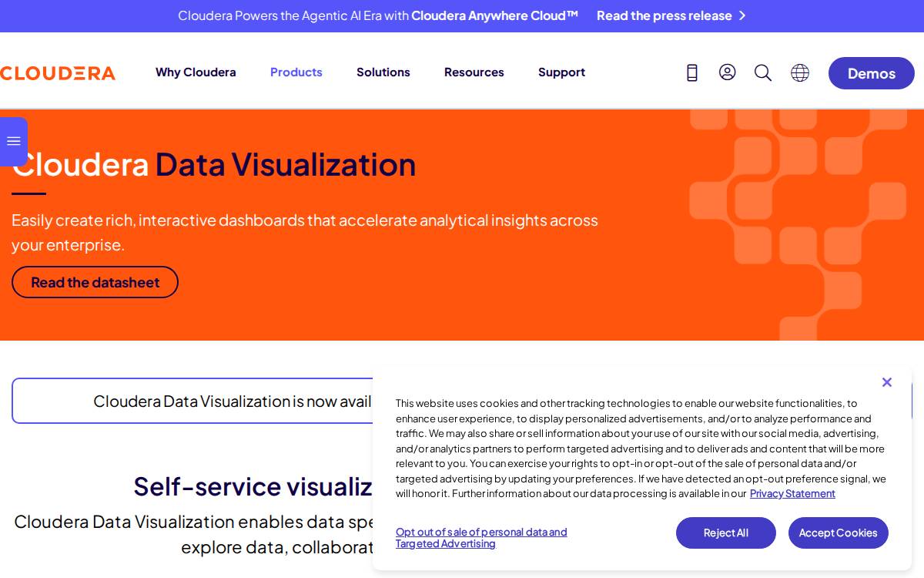
Task: Opt out of sale of personal data link
Action: click(481, 538)
